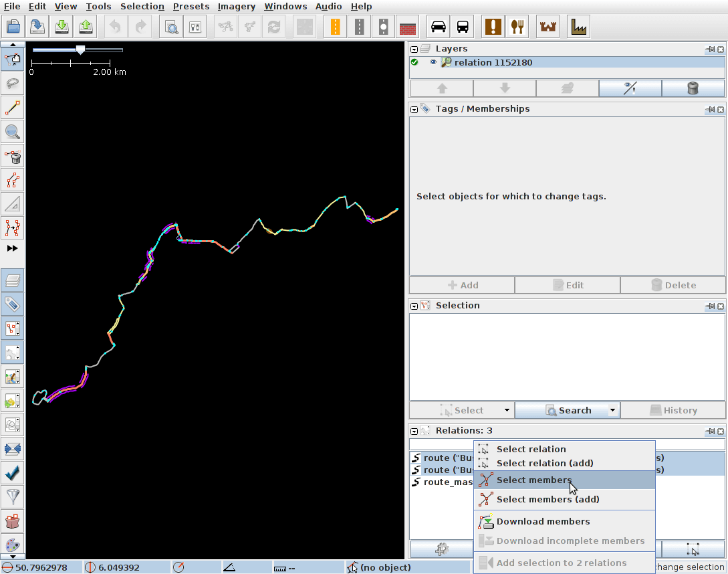This screenshot has width=728, height=574.
Task: Choose Select members in context menu
Action: [564, 480]
